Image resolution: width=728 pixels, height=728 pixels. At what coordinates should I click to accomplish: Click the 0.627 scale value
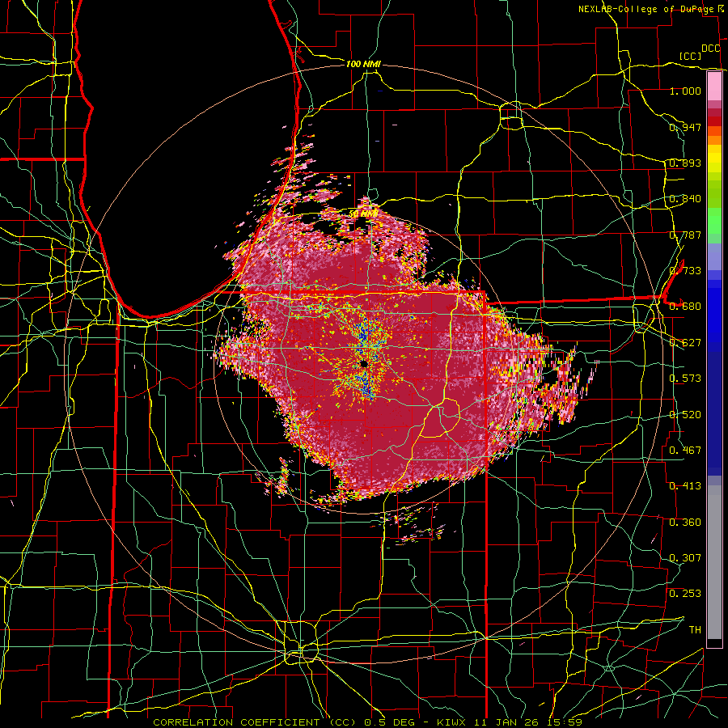coord(685,343)
